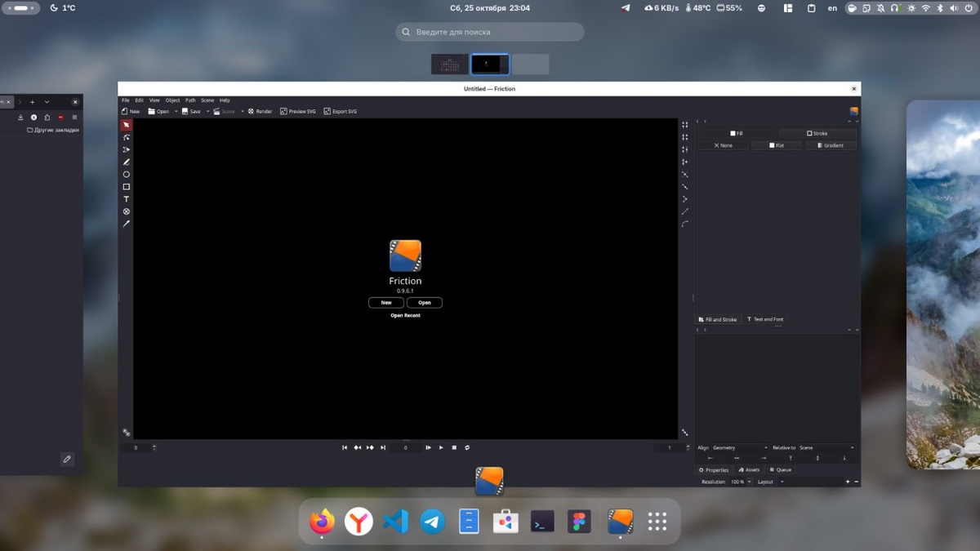Set paint type to Flat
The height and width of the screenshot is (551, 980).
click(x=777, y=145)
